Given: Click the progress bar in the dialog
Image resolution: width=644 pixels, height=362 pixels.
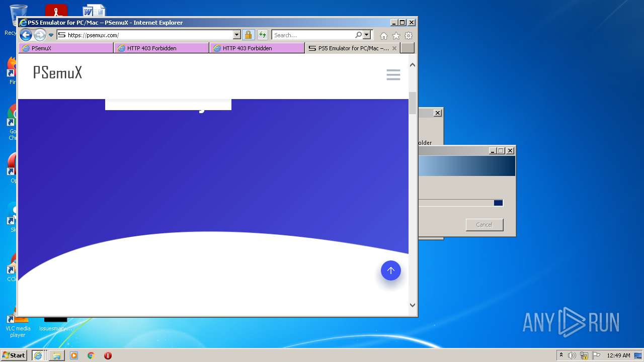Looking at the screenshot, I should (x=460, y=203).
